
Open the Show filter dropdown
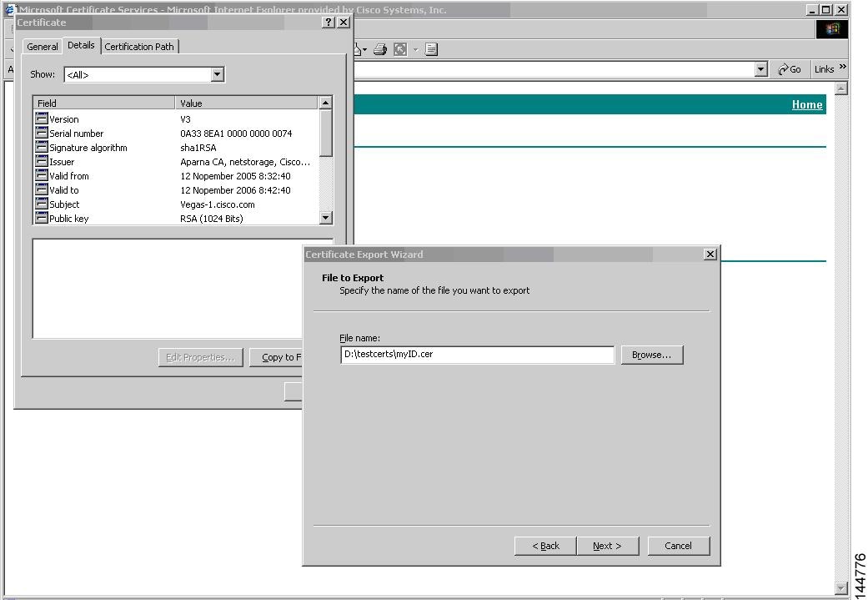[x=218, y=74]
